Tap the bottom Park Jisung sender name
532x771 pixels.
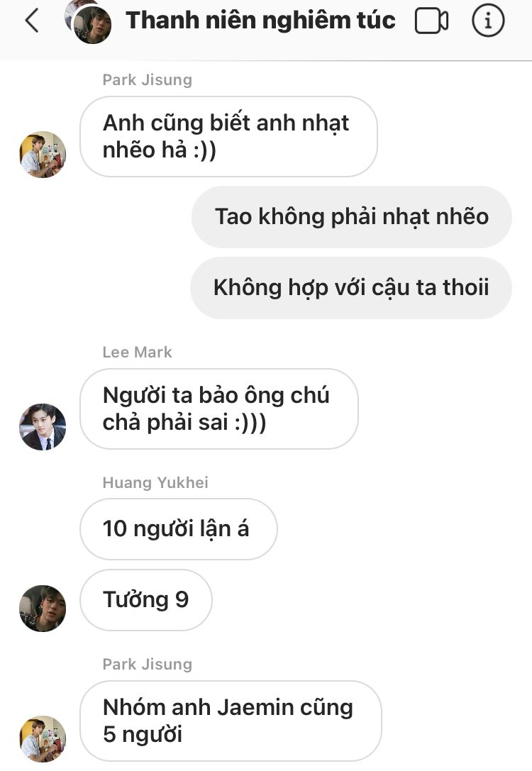pos(147,665)
